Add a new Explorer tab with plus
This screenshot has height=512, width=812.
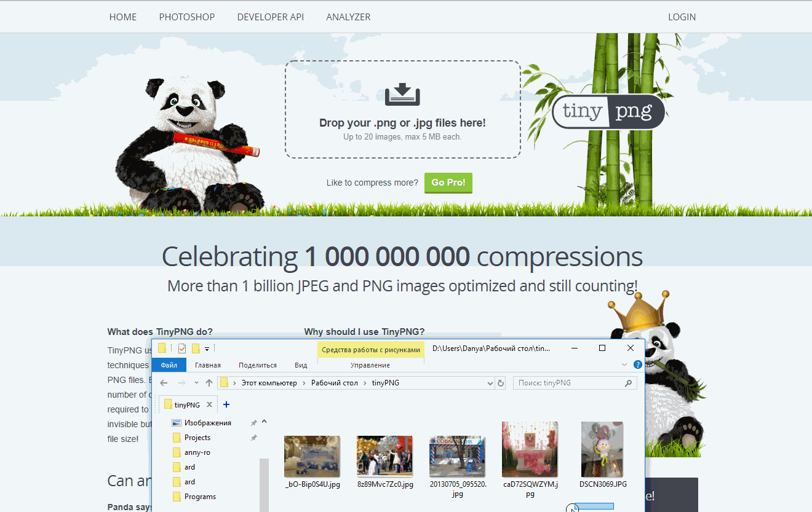tap(226, 404)
